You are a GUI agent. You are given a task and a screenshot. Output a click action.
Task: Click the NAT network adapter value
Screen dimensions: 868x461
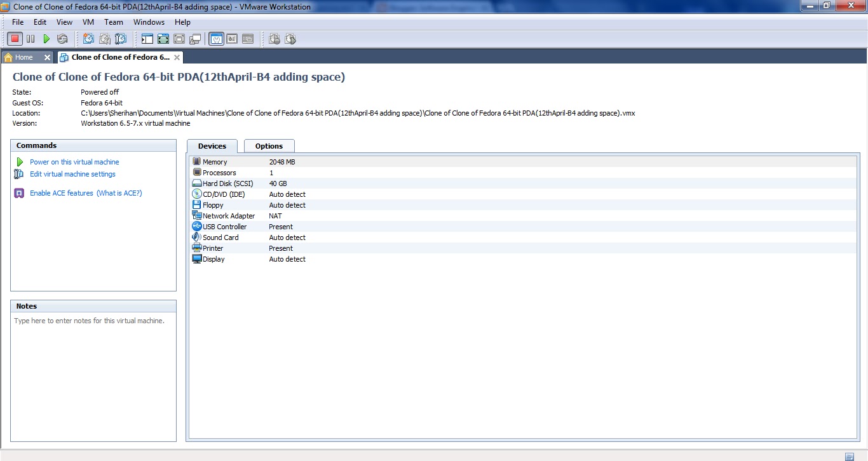point(275,216)
